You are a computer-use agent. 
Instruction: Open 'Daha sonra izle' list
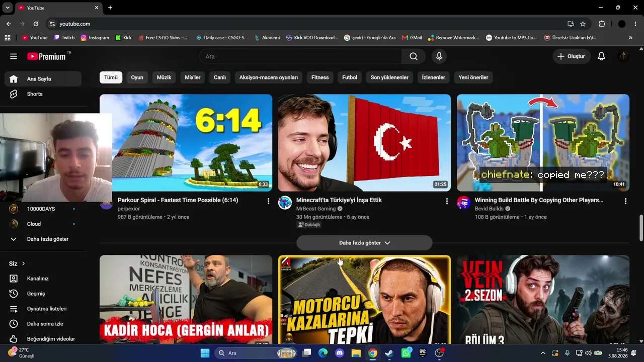[43, 324]
